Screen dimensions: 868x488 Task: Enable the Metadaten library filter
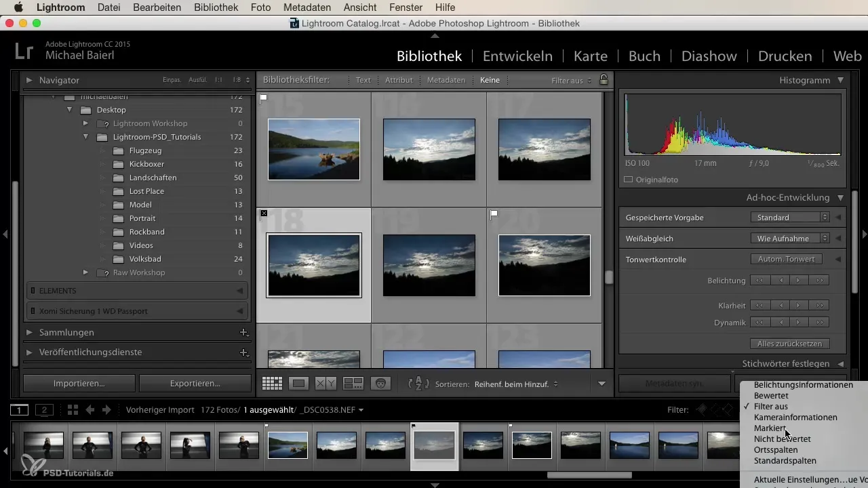click(446, 80)
